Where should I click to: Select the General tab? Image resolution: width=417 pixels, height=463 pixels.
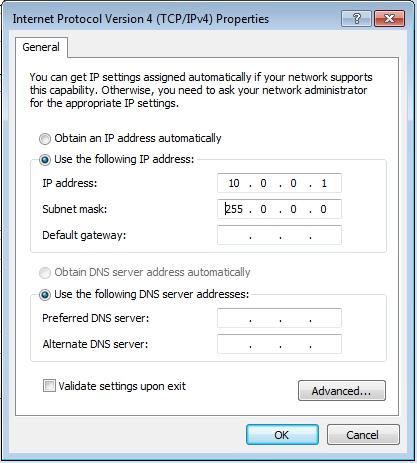pyautogui.click(x=41, y=47)
